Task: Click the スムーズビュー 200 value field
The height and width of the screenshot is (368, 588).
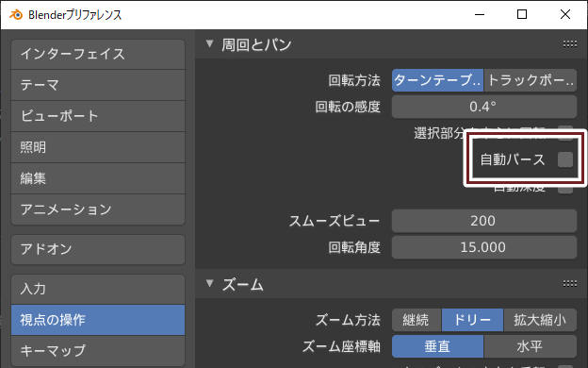Action: click(484, 221)
